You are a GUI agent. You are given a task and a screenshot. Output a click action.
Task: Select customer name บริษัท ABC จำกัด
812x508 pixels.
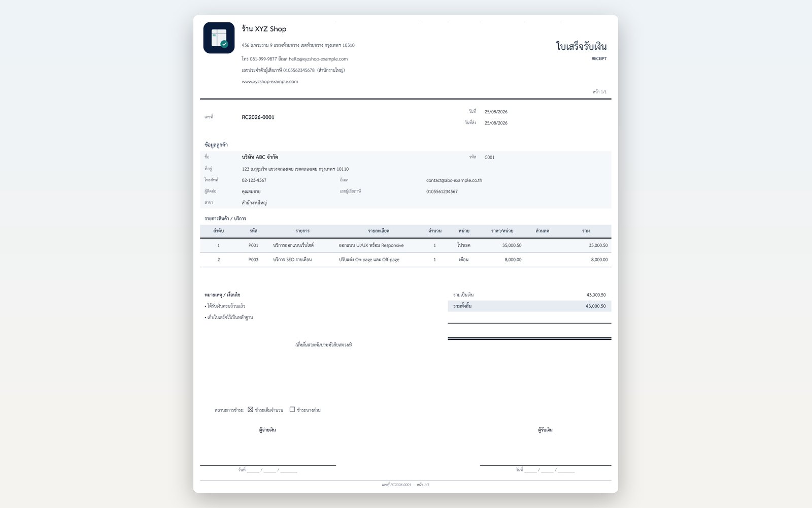(260, 157)
